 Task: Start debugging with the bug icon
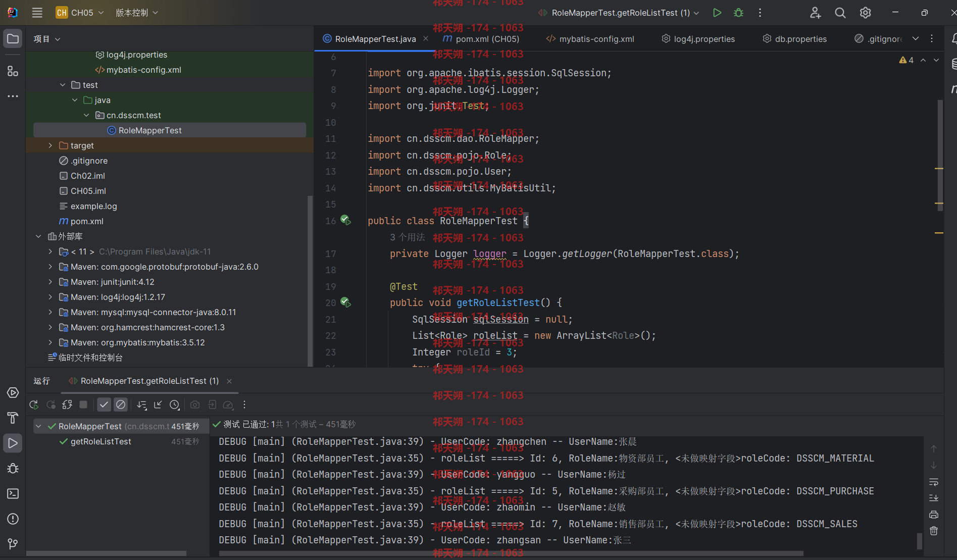point(738,13)
